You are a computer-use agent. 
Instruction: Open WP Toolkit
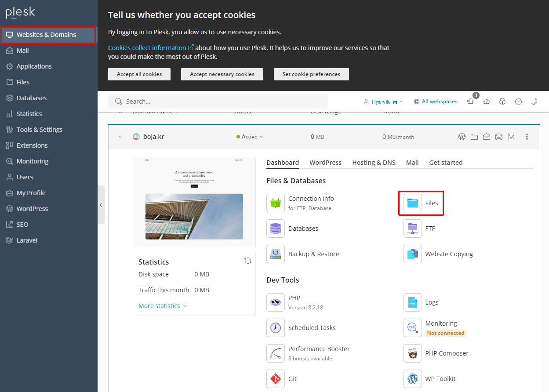point(430,379)
